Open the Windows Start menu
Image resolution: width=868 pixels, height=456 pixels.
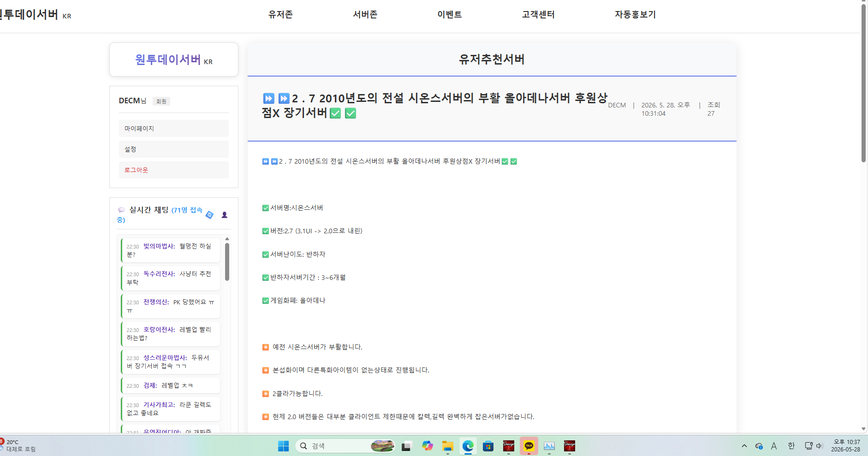283,446
